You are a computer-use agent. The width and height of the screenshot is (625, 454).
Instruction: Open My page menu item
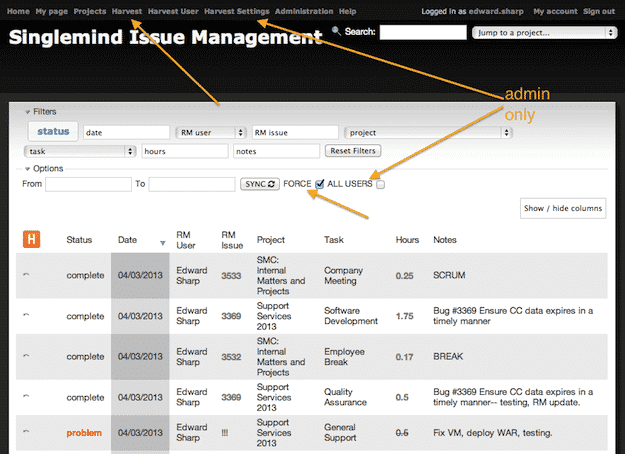point(52,12)
